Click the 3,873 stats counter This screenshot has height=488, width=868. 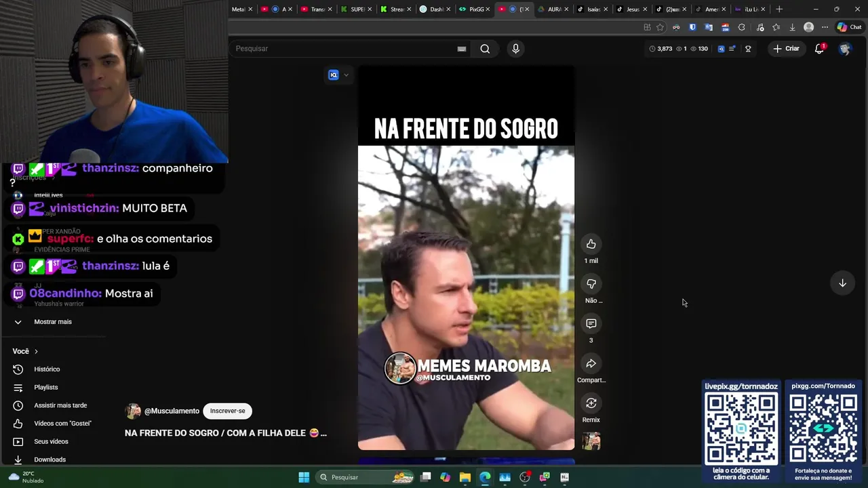660,49
